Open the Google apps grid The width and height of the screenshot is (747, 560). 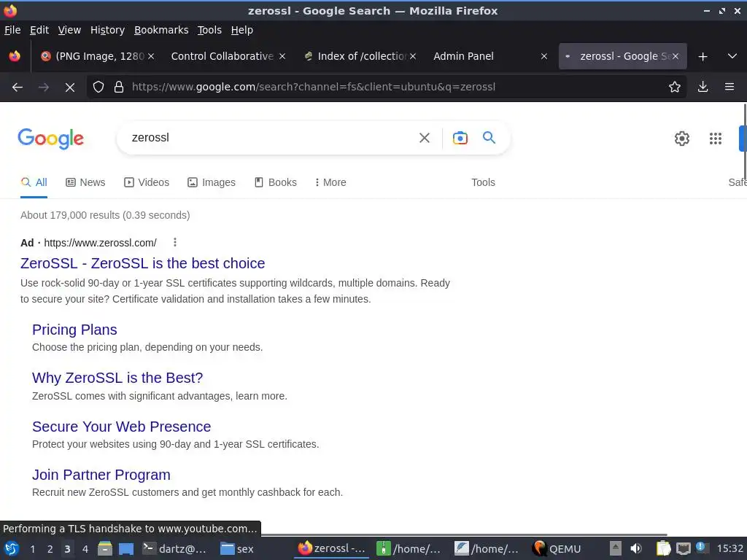tap(716, 139)
